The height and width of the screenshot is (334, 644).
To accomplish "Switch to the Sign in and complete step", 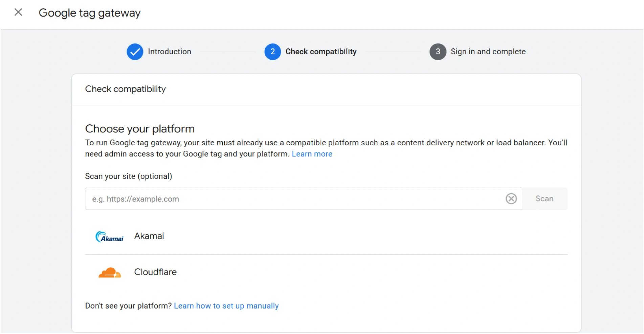I will pyautogui.click(x=488, y=51).
